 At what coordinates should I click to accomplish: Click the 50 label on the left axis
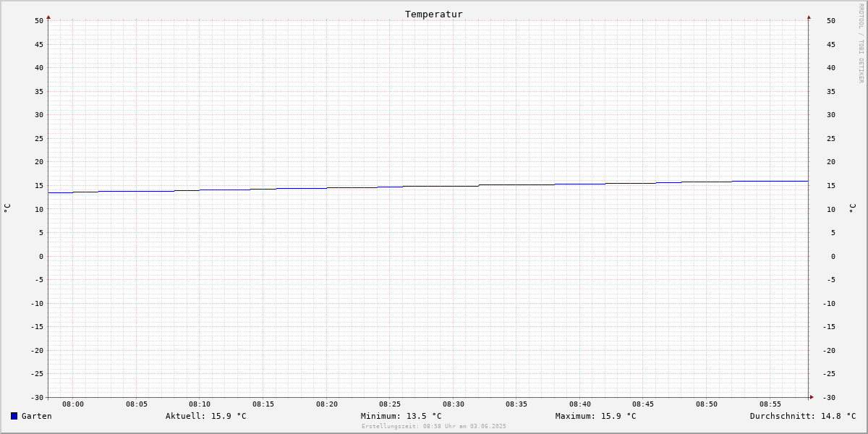pos(39,20)
